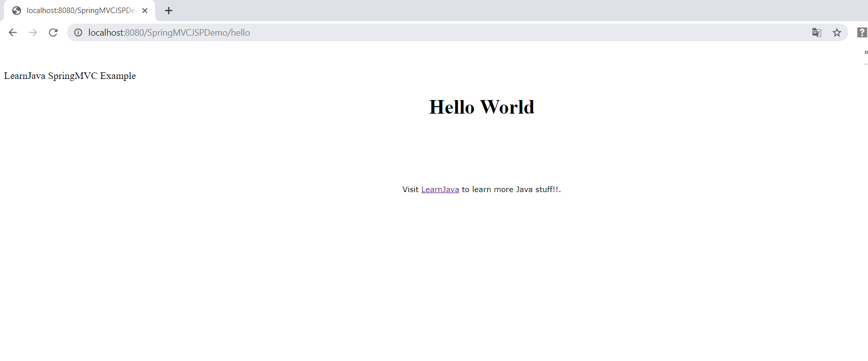
Task: Click the /hello path in the URL
Action: (x=240, y=33)
